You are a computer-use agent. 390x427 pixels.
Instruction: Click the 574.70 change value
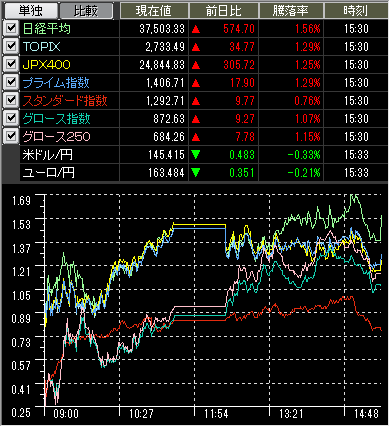click(x=239, y=29)
